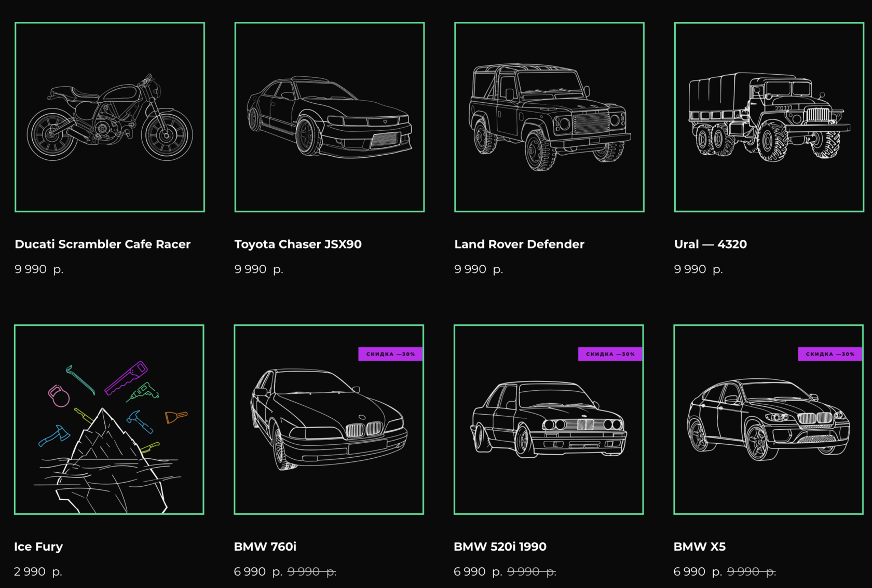Click the discount badge on BMW 520i 1990
The width and height of the screenshot is (872, 588).
pos(610,354)
